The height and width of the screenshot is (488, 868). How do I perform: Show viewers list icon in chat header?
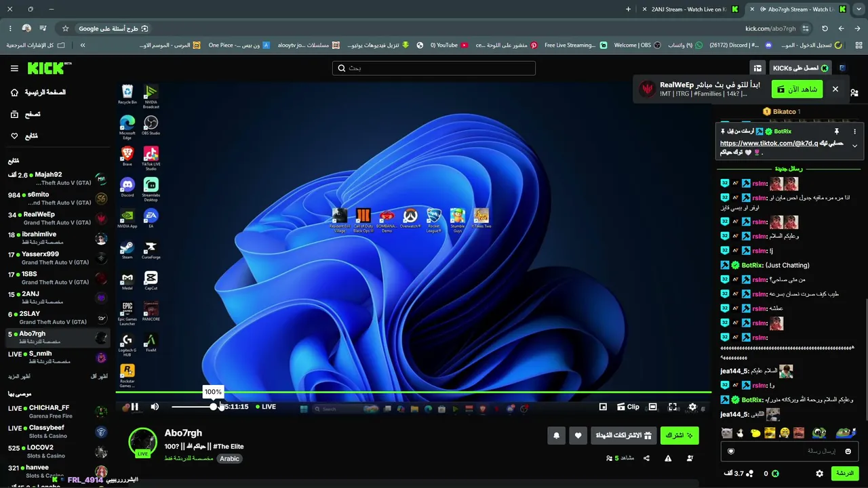854,93
